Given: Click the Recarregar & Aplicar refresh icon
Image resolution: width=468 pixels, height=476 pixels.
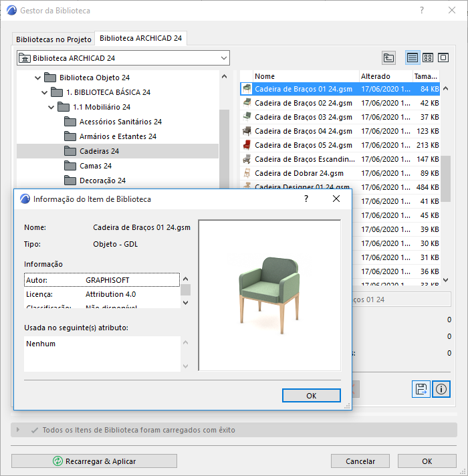Looking at the screenshot, I should (x=57, y=461).
